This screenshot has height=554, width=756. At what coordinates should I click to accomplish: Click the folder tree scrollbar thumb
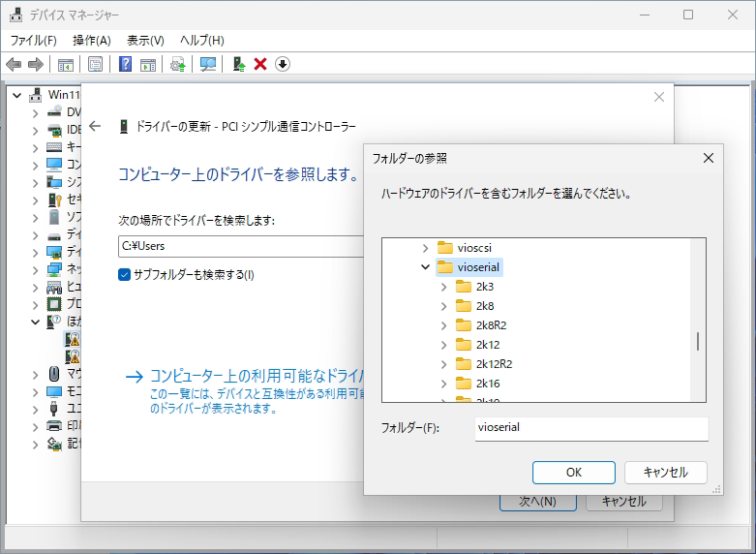click(x=698, y=342)
